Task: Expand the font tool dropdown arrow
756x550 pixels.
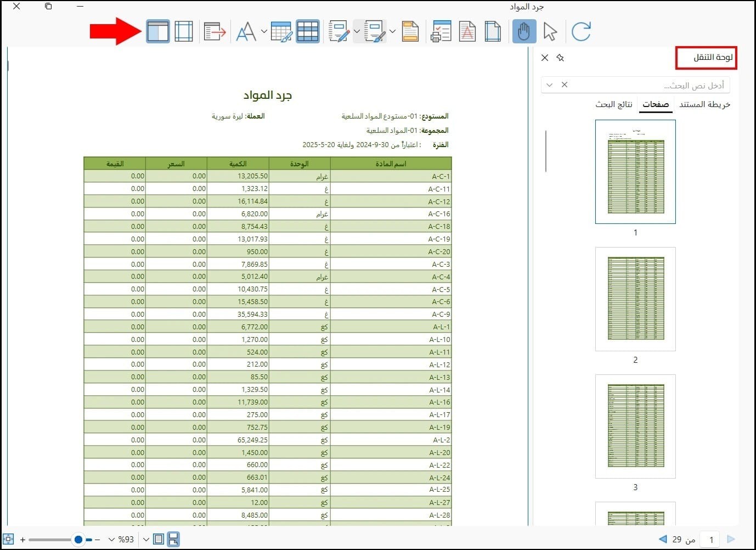Action: click(x=264, y=31)
